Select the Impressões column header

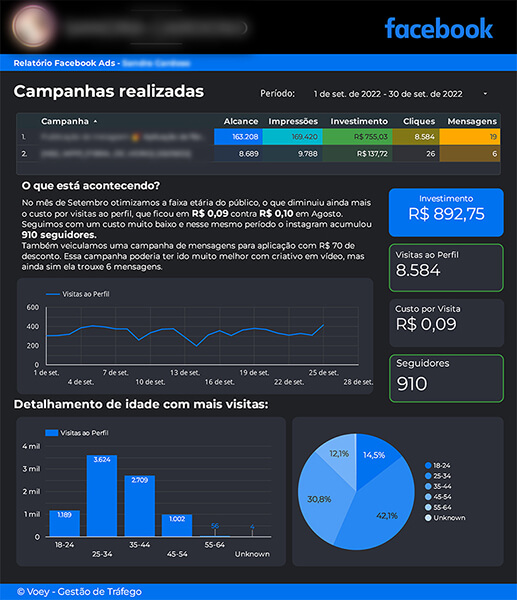(x=293, y=121)
